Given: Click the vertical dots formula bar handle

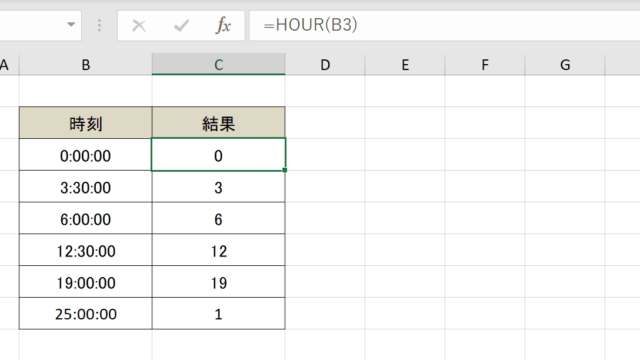Looking at the screenshot, I should 99,25.
